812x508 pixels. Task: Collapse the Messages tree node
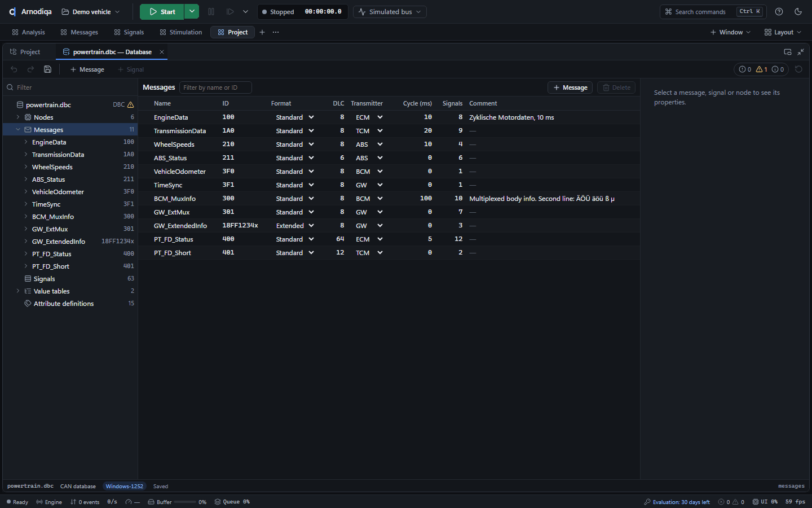18,130
